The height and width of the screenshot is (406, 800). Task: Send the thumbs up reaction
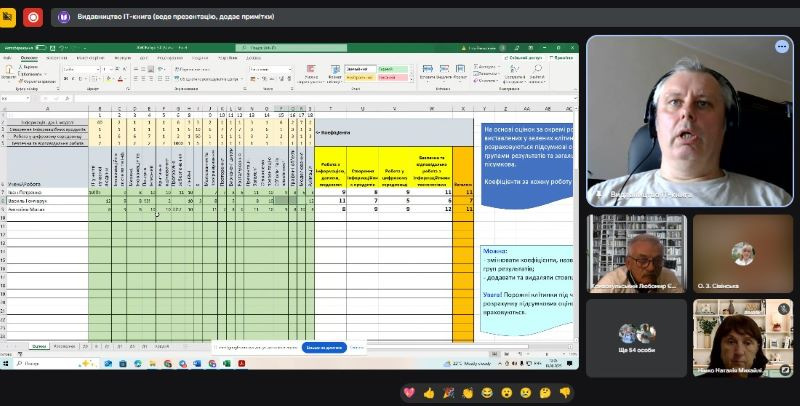(x=429, y=393)
